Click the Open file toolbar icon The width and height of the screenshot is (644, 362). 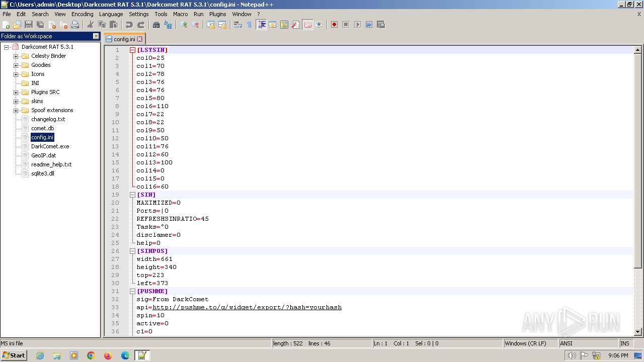[17, 25]
